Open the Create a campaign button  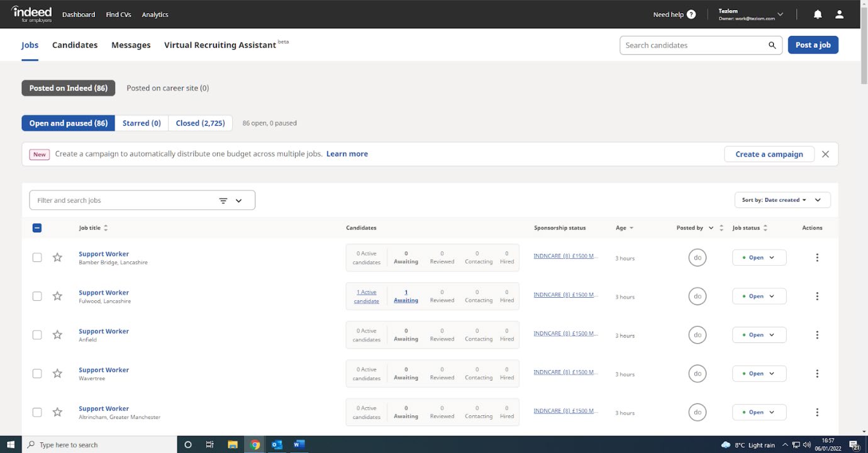pyautogui.click(x=769, y=154)
